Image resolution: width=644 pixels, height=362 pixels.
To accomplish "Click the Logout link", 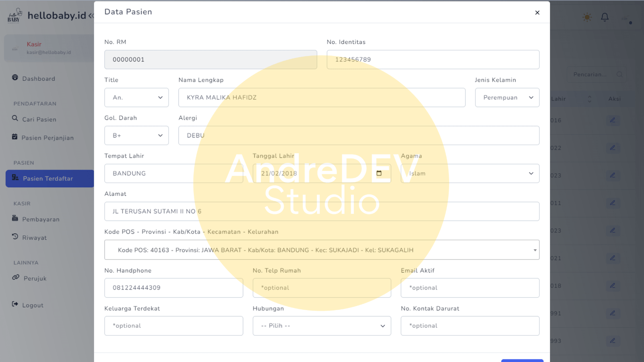I will [33, 305].
